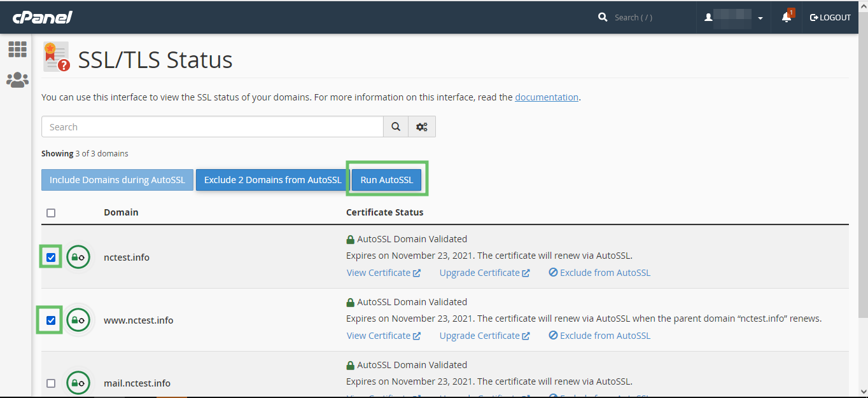This screenshot has width=868, height=398.
Task: Click the top bar search magnifier
Action: [603, 17]
